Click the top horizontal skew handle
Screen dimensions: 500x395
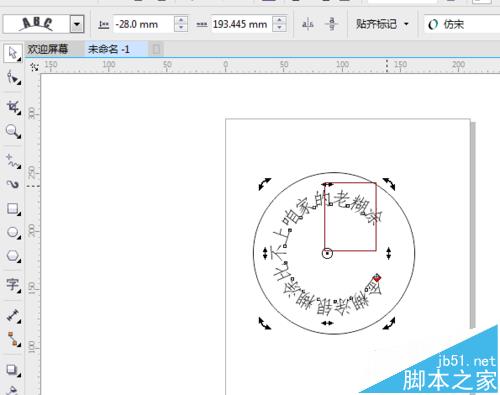327,184
